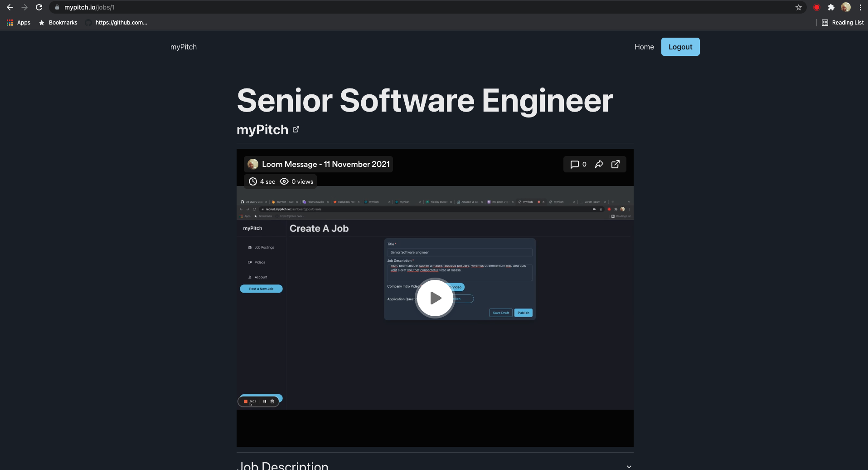Go forward with the browser forward arrow
Screen dimensions: 868x470
(x=24, y=7)
